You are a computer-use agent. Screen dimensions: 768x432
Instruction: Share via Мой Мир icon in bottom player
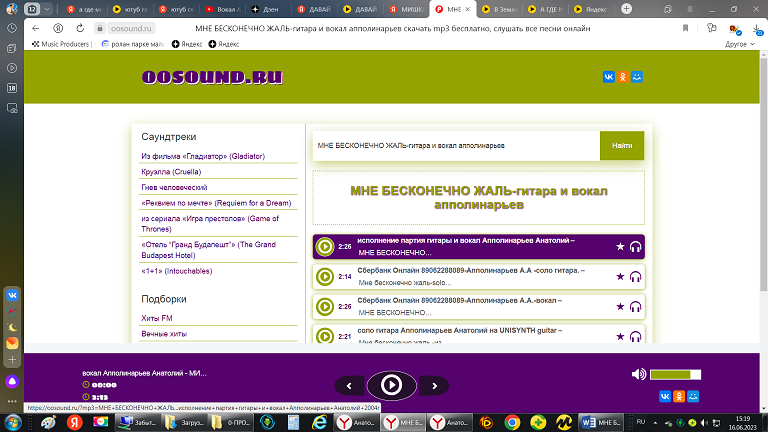pyautogui.click(x=693, y=396)
